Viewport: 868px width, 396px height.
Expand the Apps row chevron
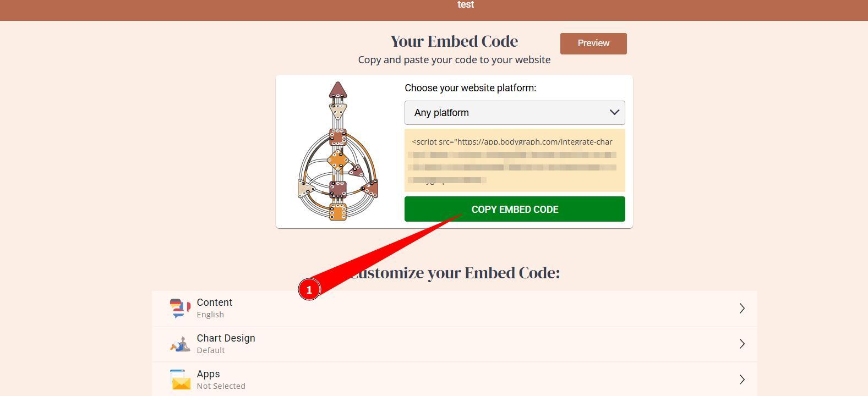742,380
